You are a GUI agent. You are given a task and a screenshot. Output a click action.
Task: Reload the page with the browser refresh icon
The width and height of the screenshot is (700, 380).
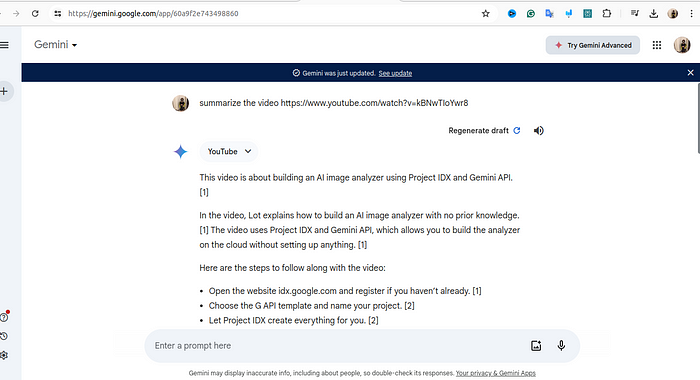click(35, 13)
